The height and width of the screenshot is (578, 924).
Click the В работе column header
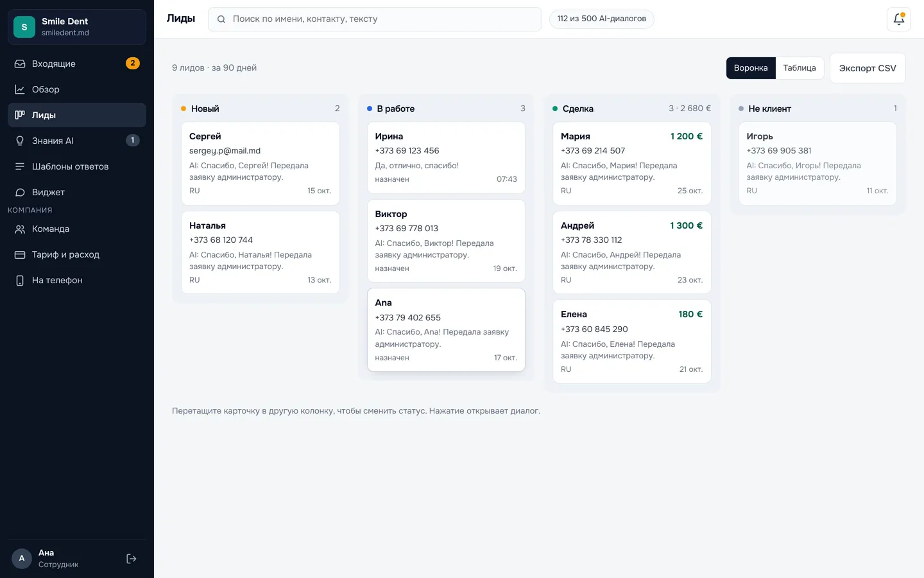(446, 109)
